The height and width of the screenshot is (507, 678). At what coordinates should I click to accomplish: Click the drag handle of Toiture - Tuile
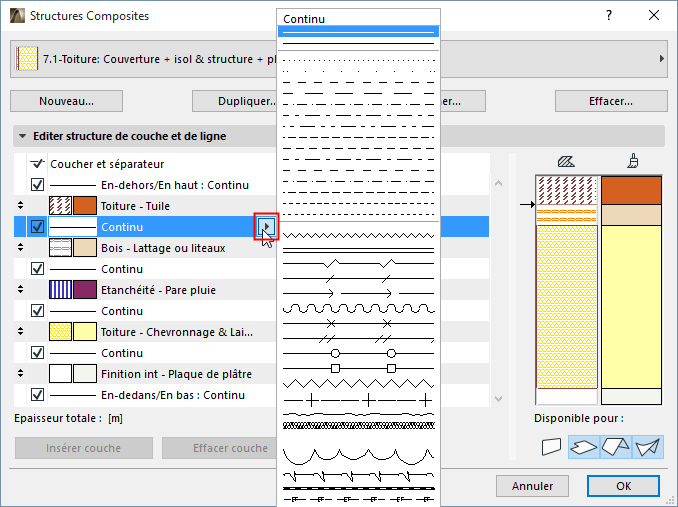(20, 205)
